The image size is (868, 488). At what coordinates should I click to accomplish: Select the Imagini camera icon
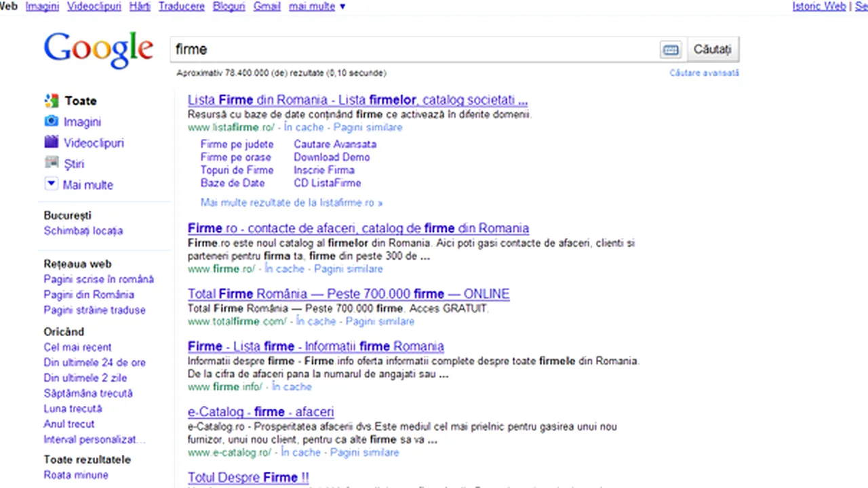52,121
